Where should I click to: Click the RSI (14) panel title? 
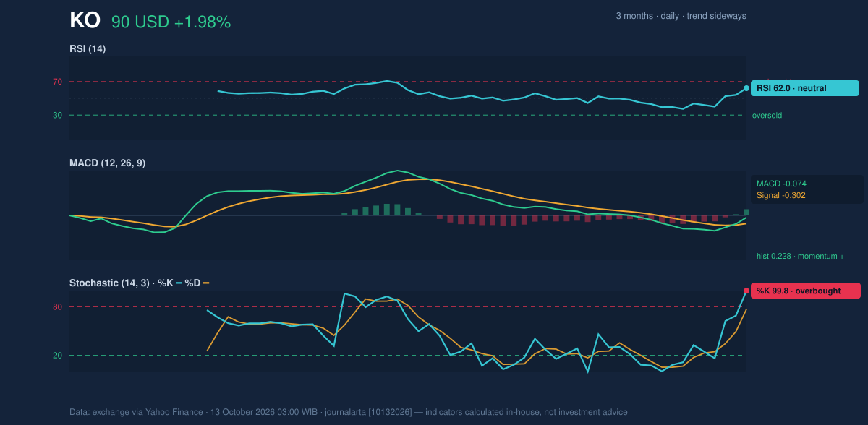pyautogui.click(x=88, y=48)
